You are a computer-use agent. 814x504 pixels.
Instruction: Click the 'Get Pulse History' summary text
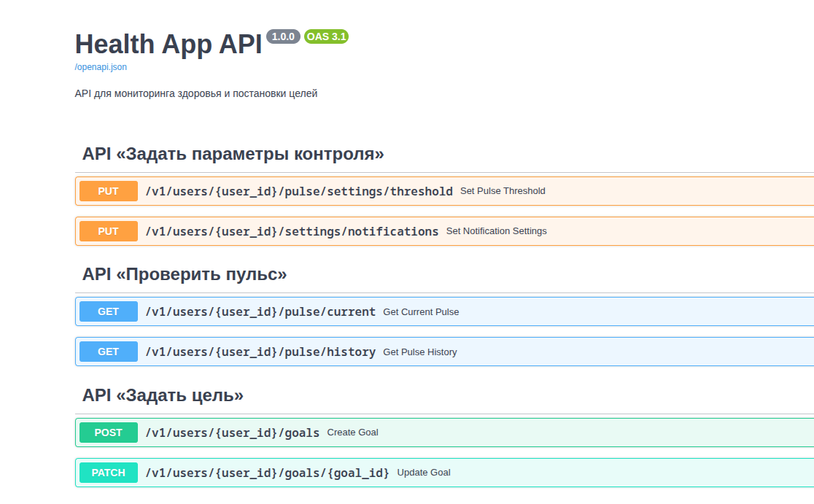tap(420, 352)
